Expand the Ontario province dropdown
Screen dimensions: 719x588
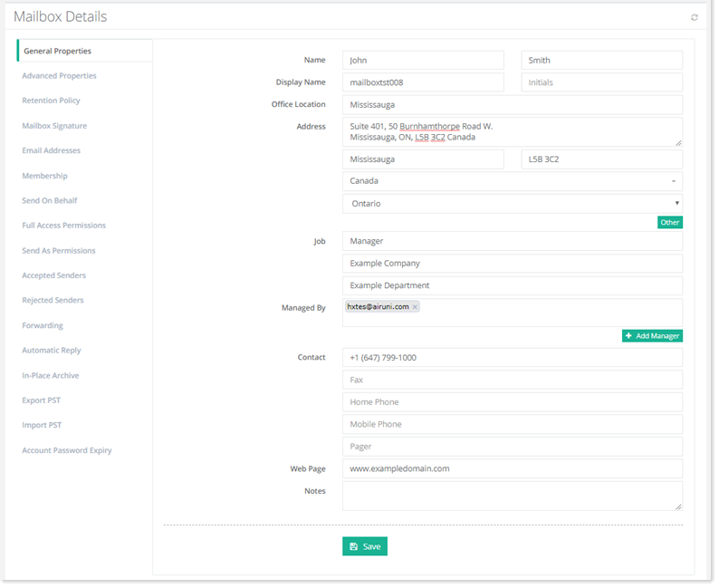[512, 204]
